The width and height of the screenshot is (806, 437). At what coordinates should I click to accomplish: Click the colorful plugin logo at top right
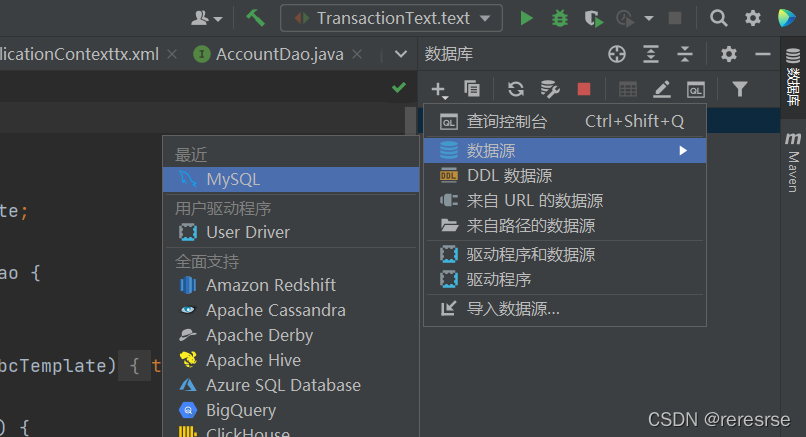click(x=786, y=18)
